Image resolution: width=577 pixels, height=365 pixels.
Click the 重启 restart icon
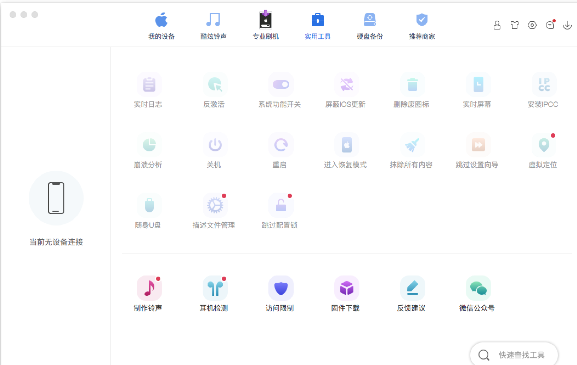(281, 145)
